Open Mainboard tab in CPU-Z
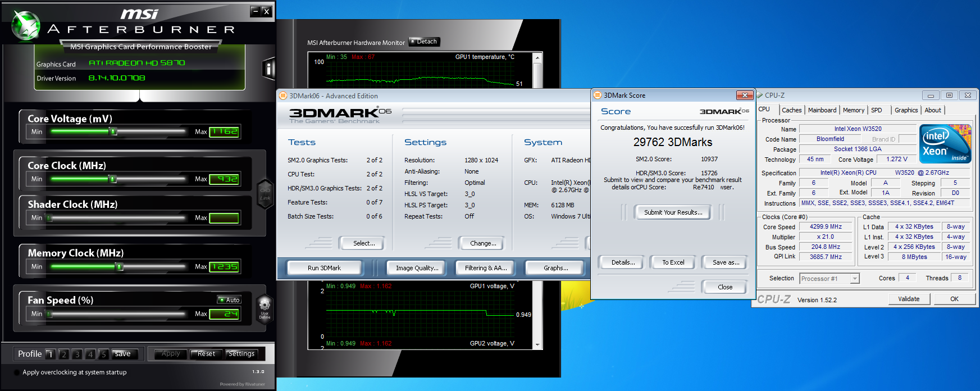 pos(822,110)
